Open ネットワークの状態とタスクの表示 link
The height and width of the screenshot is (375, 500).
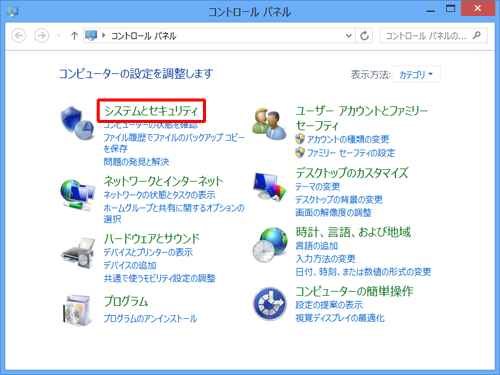159,195
